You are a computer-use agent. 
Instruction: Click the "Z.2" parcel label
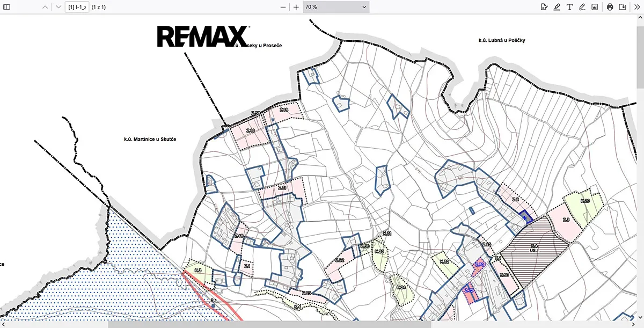tap(515, 199)
